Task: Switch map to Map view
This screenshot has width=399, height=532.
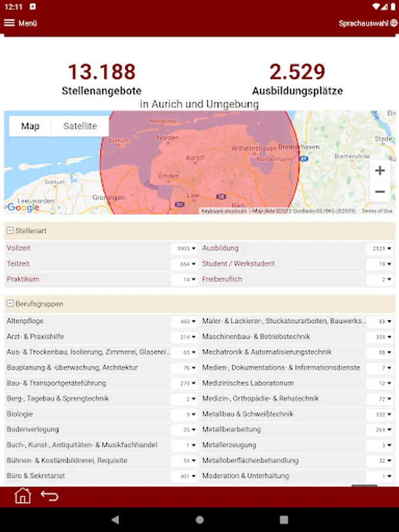Action: point(30,126)
